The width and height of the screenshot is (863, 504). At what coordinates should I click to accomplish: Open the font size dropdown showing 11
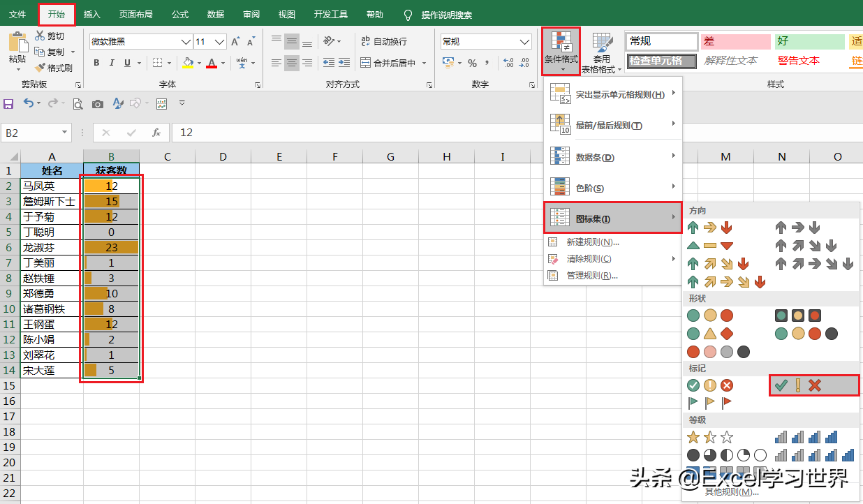[220, 42]
